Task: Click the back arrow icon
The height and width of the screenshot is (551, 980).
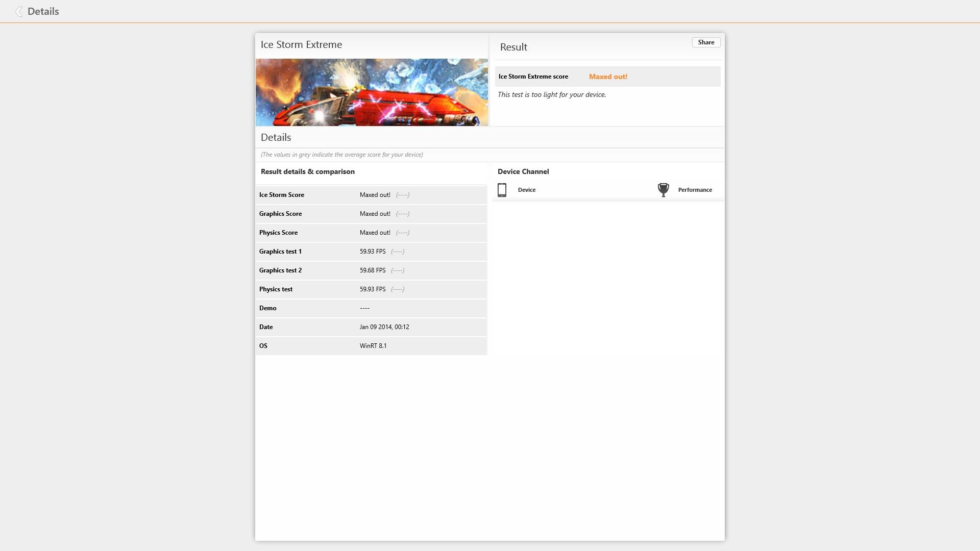Action: (x=19, y=12)
